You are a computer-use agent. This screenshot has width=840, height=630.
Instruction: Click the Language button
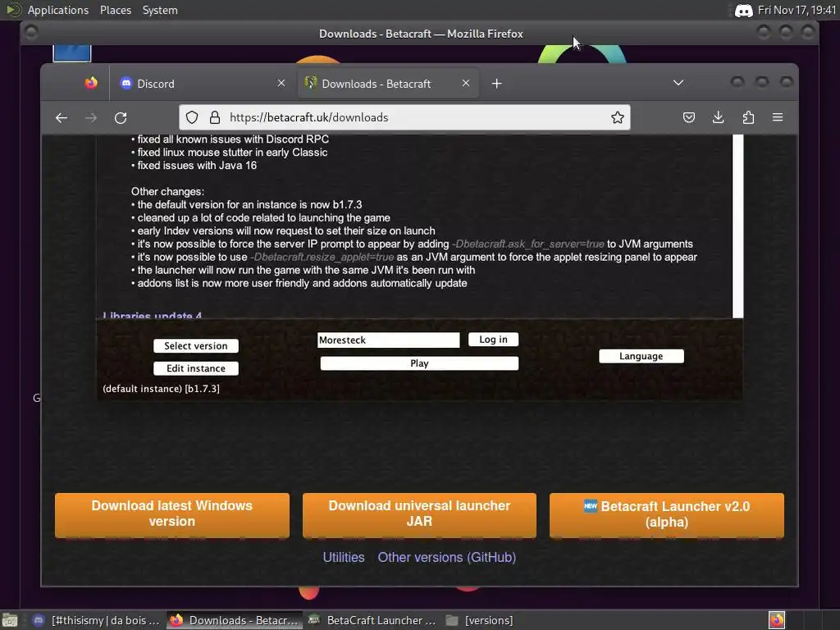pyautogui.click(x=641, y=356)
